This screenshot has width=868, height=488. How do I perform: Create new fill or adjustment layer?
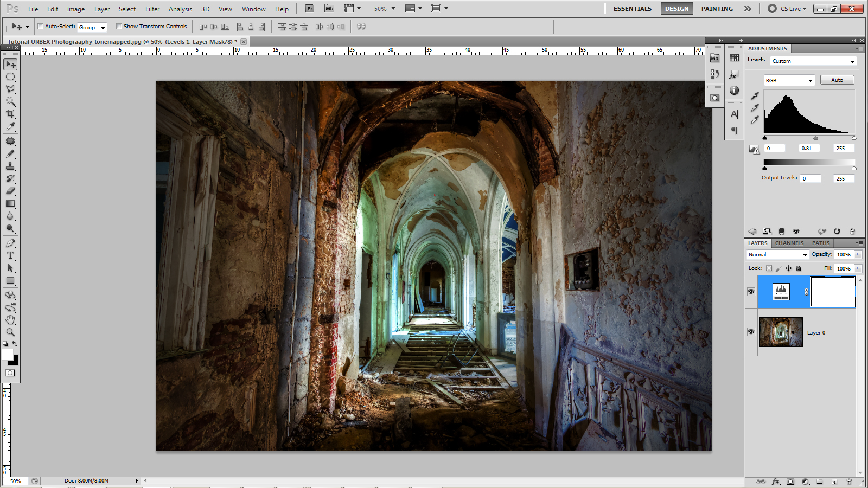coord(806,481)
